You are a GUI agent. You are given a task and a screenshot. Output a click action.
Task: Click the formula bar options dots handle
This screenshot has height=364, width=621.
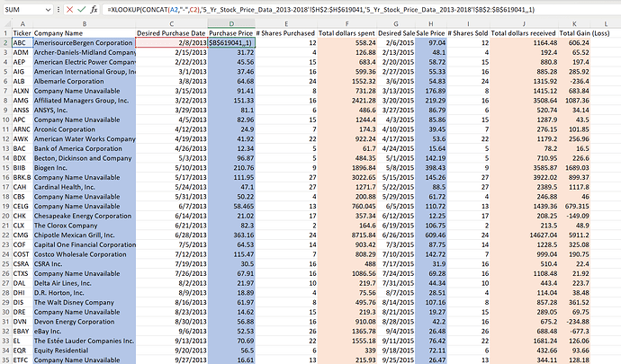(58, 10)
